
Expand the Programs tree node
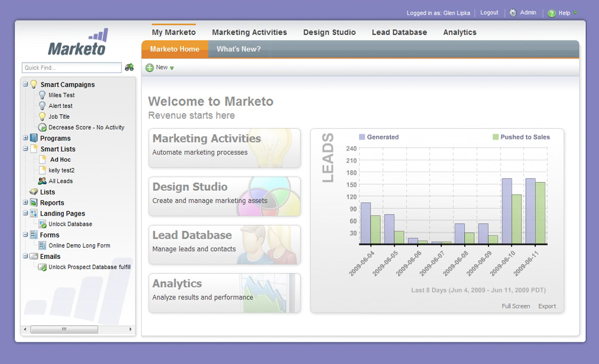click(25, 138)
